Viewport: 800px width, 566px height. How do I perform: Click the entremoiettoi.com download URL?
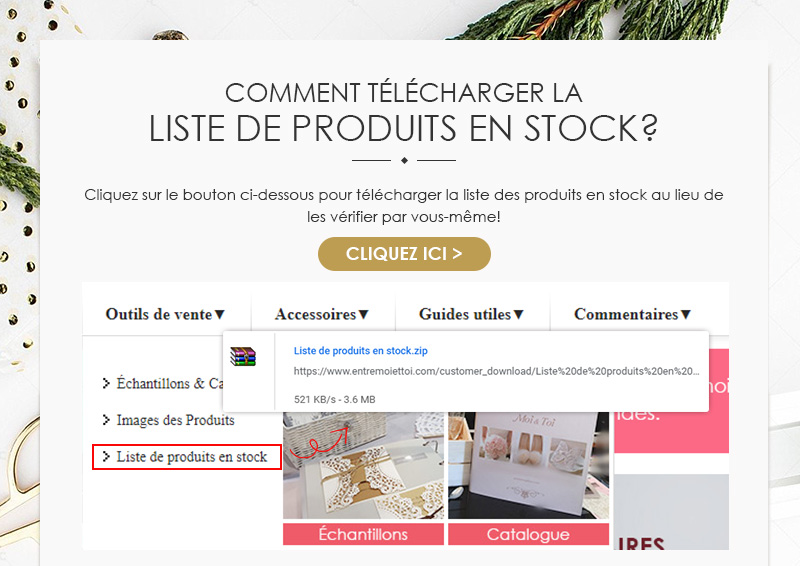coord(496,371)
